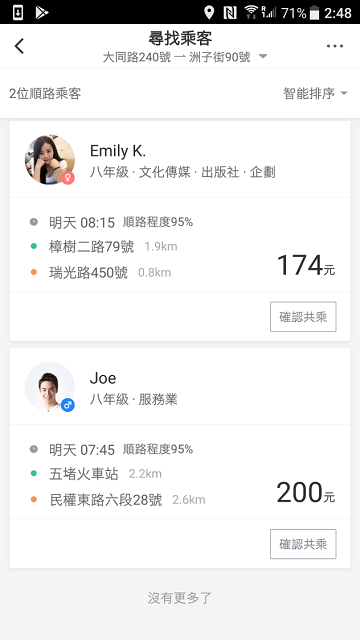Viewport: 360px width, 640px height.
Task: Tap the back arrow icon
Action: click(x=19, y=46)
